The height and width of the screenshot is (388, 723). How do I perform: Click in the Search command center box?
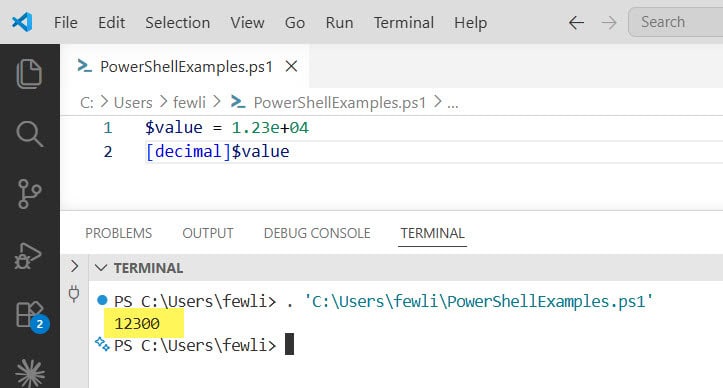[676, 22]
